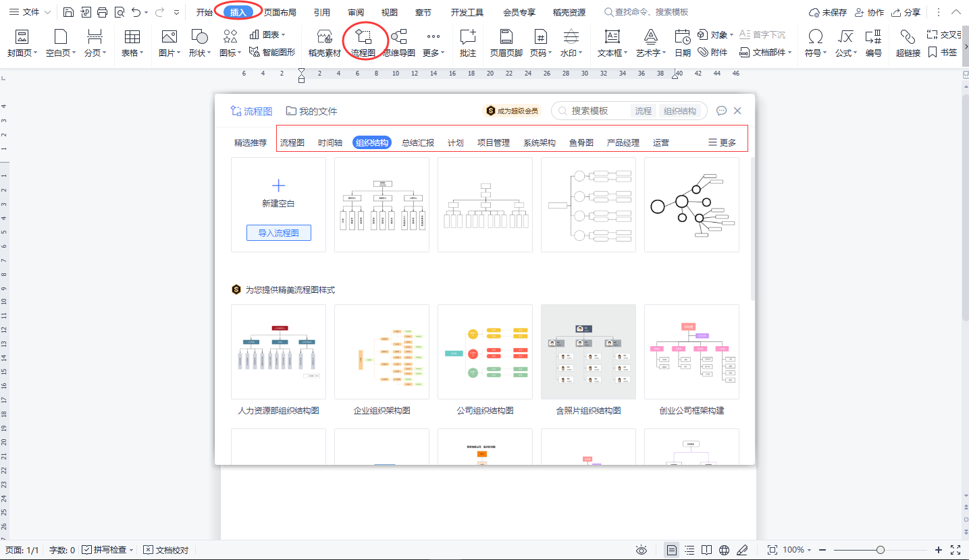969x560 pixels.
Task: Click 更多 categories in dialog
Action: 722,142
